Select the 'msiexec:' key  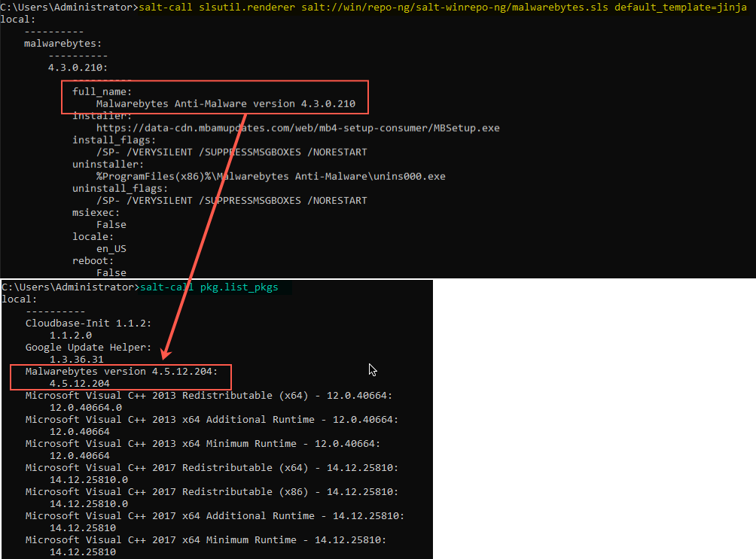point(96,212)
